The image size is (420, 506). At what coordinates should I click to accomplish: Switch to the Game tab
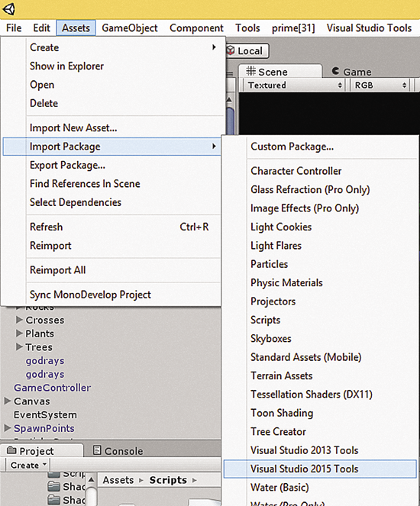352,72
